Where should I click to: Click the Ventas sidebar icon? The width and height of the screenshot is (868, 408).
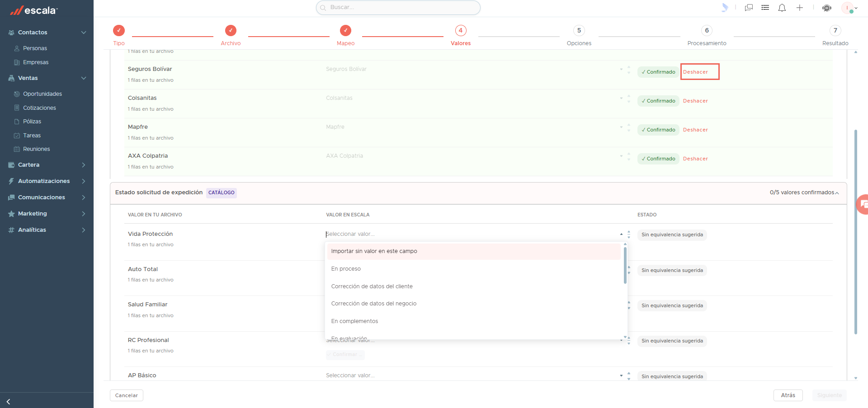click(11, 78)
